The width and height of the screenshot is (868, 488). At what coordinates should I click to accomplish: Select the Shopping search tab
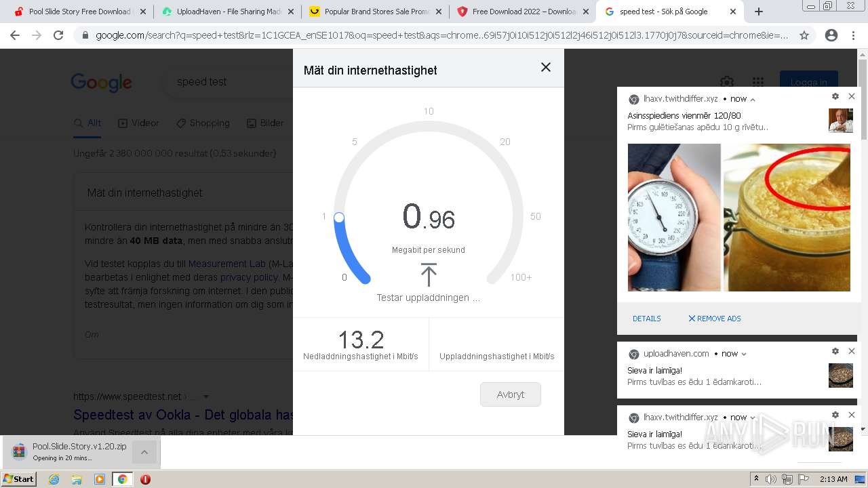click(x=203, y=123)
